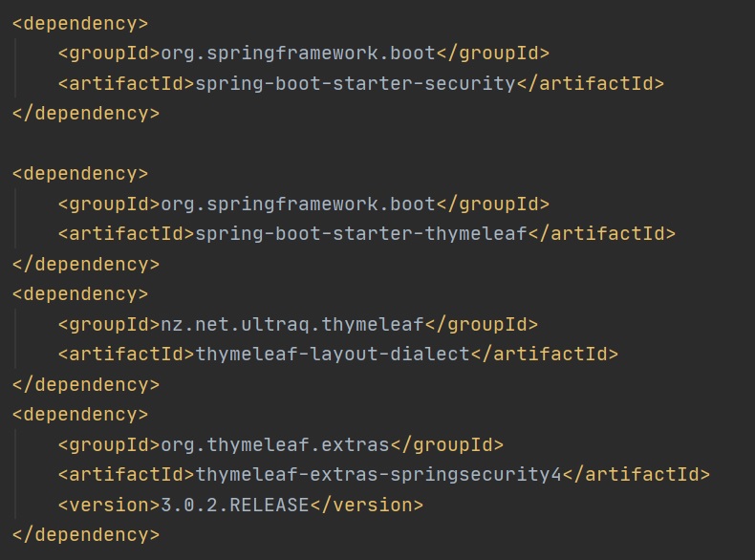Click the org.thymeleaf.extras group ID text
Screen dimensions: 755x560
275,444
